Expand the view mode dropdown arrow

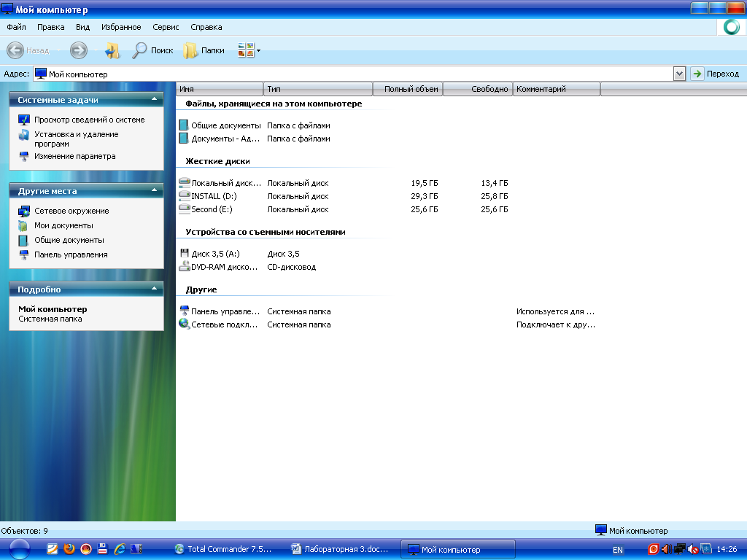[259, 50]
